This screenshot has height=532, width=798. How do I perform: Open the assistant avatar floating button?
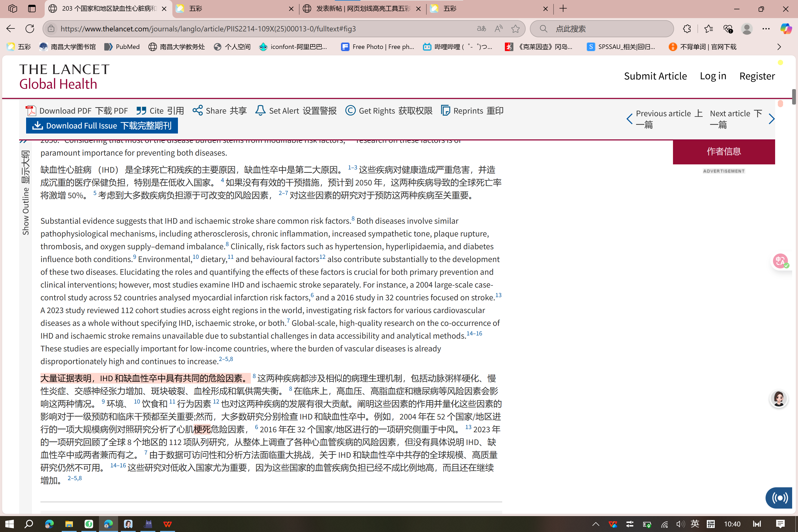(779, 398)
